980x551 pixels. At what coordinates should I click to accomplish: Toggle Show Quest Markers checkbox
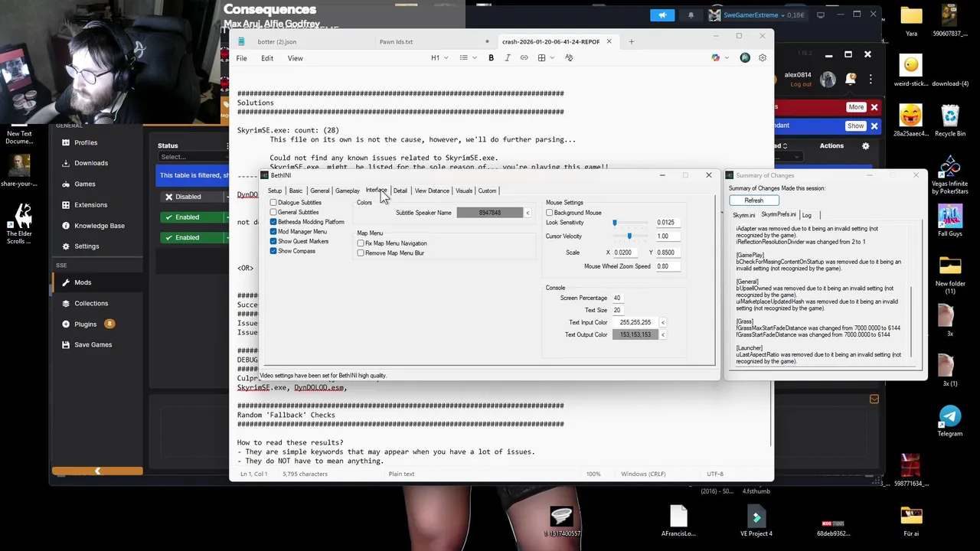click(273, 241)
